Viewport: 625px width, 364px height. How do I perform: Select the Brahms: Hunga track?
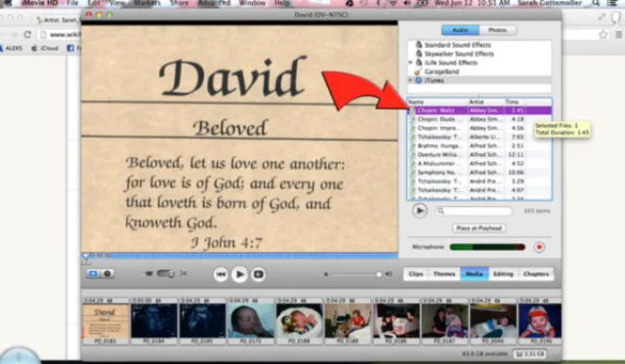(x=479, y=145)
